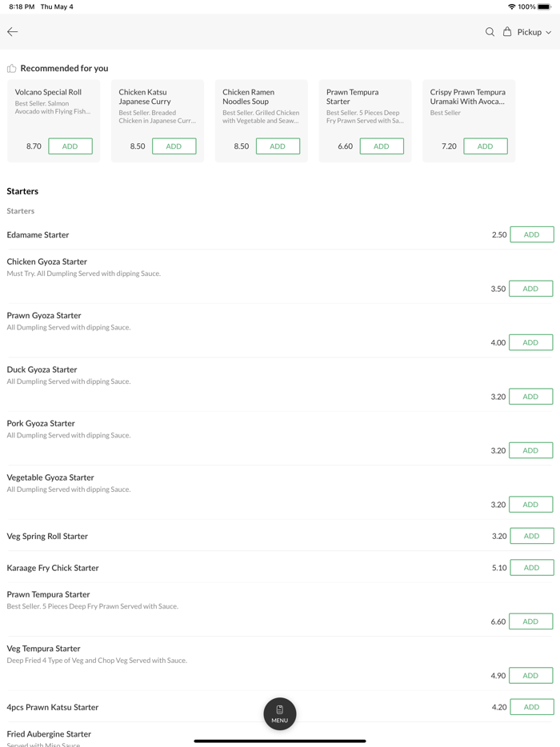Add Crispy Prawn Tempura Uramaki
This screenshot has height=747, width=560.
485,146
